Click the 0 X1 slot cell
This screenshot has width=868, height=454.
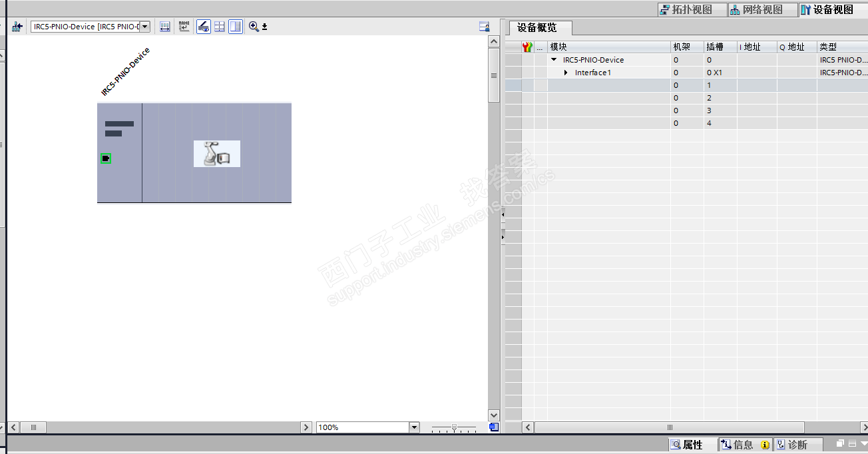pyautogui.click(x=720, y=73)
